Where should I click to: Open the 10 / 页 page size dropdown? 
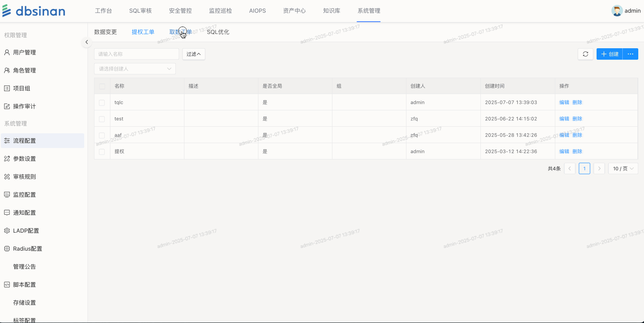tap(623, 168)
